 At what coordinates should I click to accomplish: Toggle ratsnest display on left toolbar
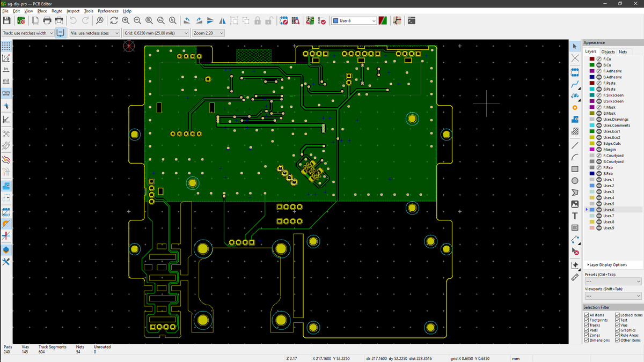[x=6, y=133]
